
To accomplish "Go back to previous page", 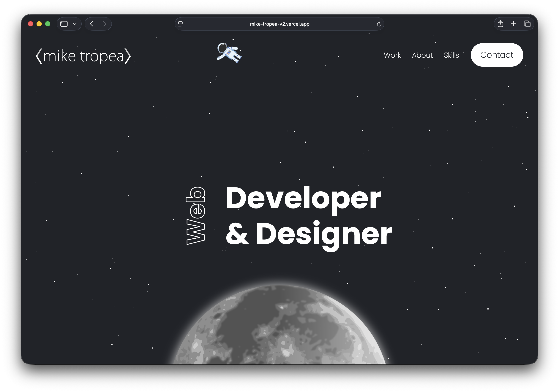I will pyautogui.click(x=91, y=24).
